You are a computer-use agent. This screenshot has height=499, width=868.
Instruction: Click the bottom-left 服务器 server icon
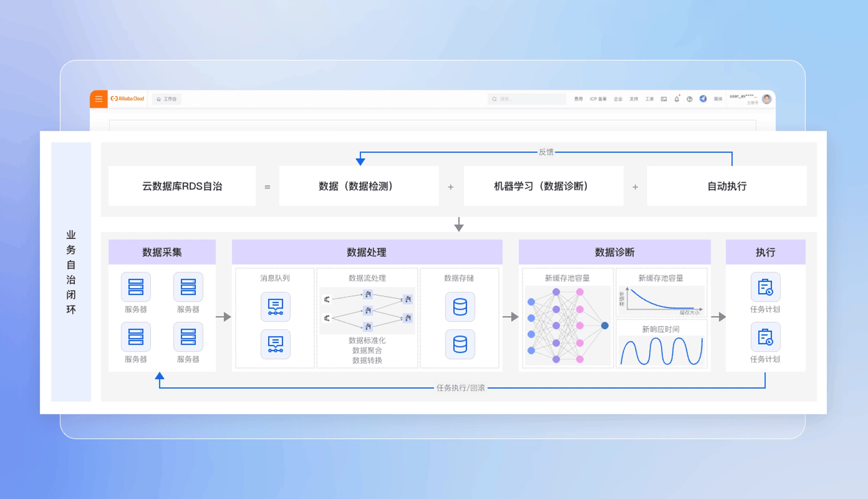coord(136,337)
